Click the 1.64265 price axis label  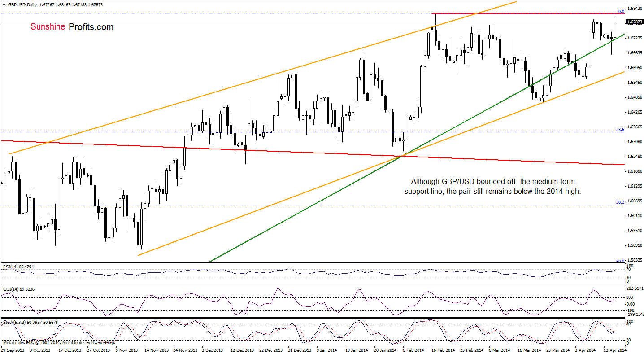point(634,113)
